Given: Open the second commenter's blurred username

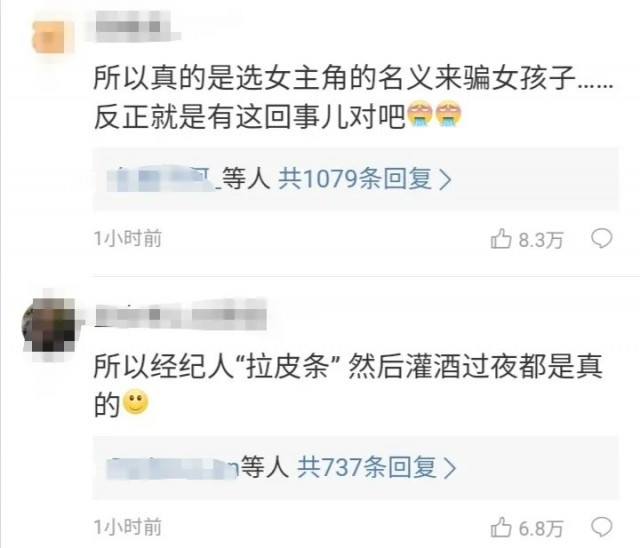Looking at the screenshot, I should pyautogui.click(x=180, y=314).
